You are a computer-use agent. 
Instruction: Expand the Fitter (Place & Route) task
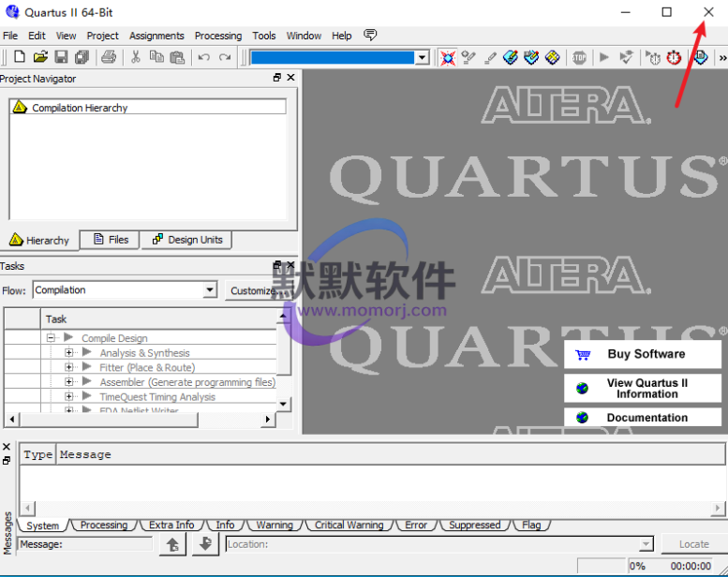point(68,367)
